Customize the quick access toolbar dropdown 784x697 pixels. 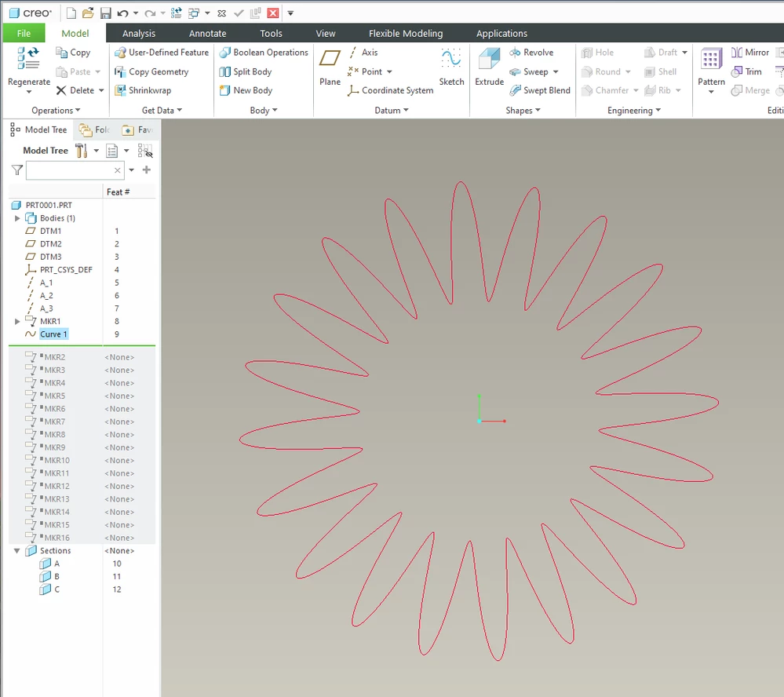coord(290,13)
